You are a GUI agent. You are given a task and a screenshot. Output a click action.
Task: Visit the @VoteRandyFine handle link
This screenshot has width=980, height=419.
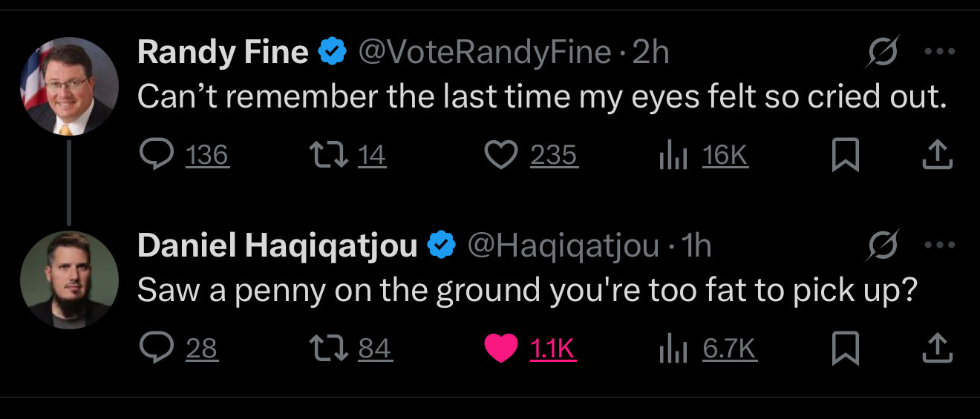click(485, 52)
